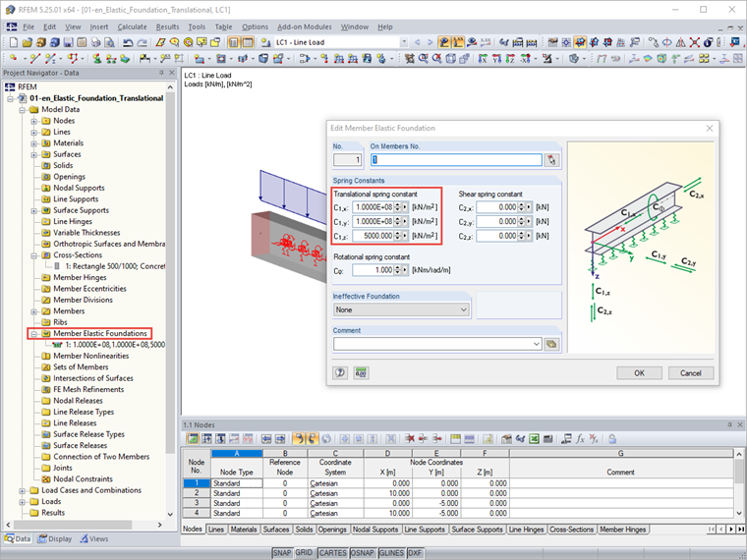This screenshot has width=747, height=560.
Task: Increase the C2,x shear constant stepper
Action: [x=521, y=204]
